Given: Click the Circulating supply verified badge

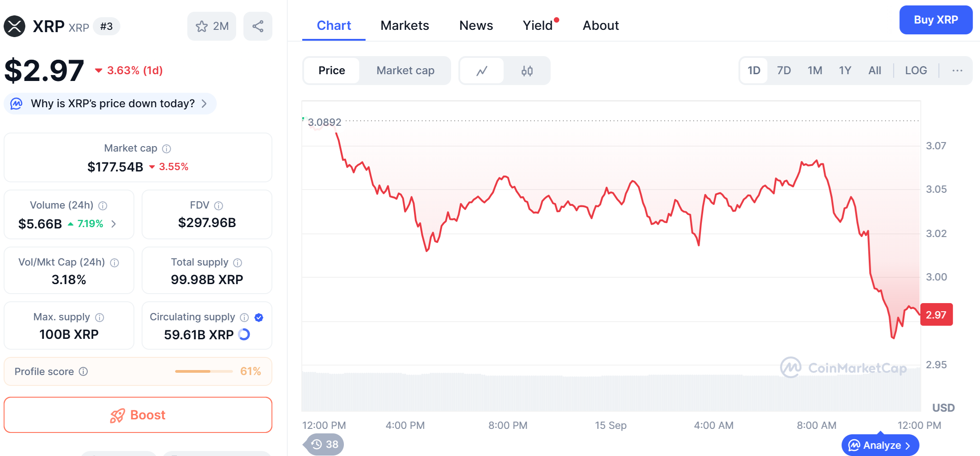Looking at the screenshot, I should 259,317.
